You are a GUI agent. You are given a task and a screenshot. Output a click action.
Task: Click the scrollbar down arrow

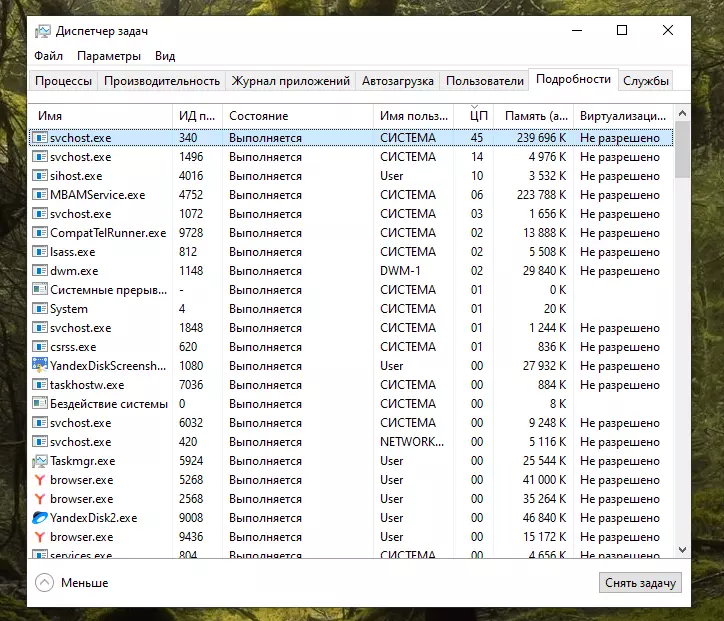682,549
